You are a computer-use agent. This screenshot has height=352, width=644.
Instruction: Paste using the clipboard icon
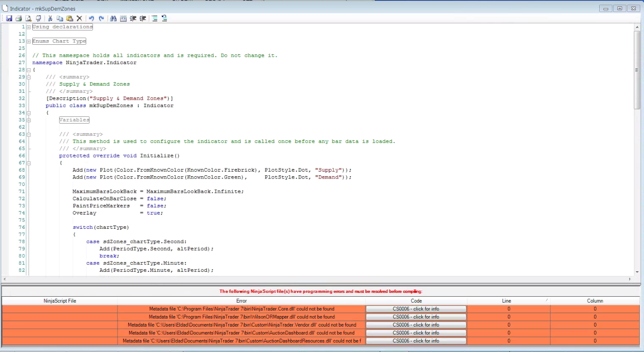tap(70, 18)
